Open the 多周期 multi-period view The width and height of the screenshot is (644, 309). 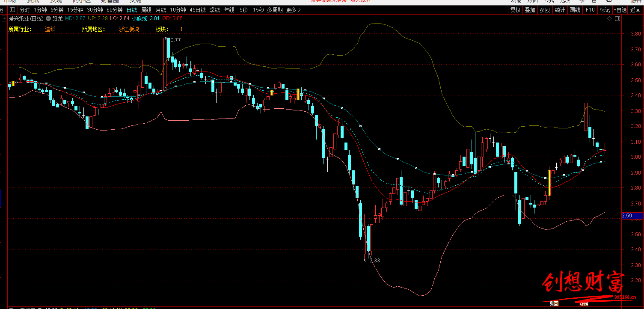pos(275,10)
